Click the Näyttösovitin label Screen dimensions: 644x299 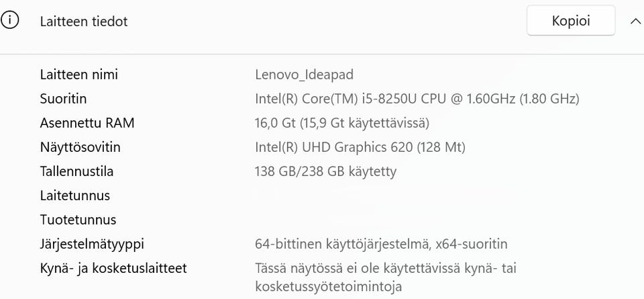point(80,147)
